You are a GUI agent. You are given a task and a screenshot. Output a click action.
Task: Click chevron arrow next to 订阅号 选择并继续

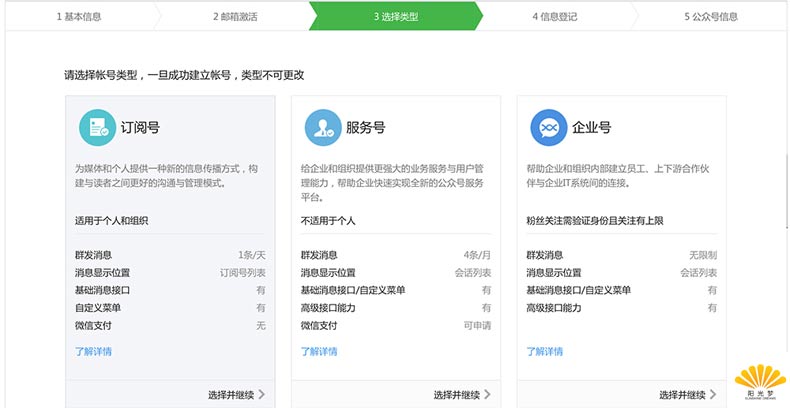pos(261,394)
